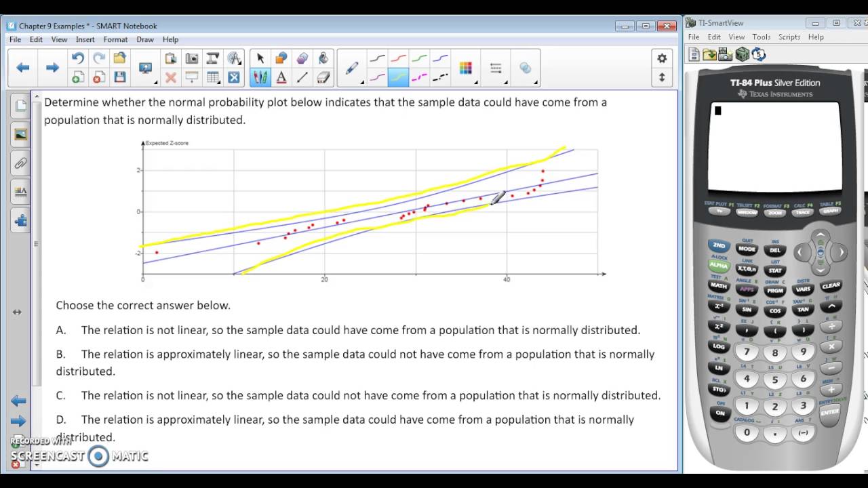The image size is (868, 488).
Task: Add a new blank page
Action: pos(78,77)
